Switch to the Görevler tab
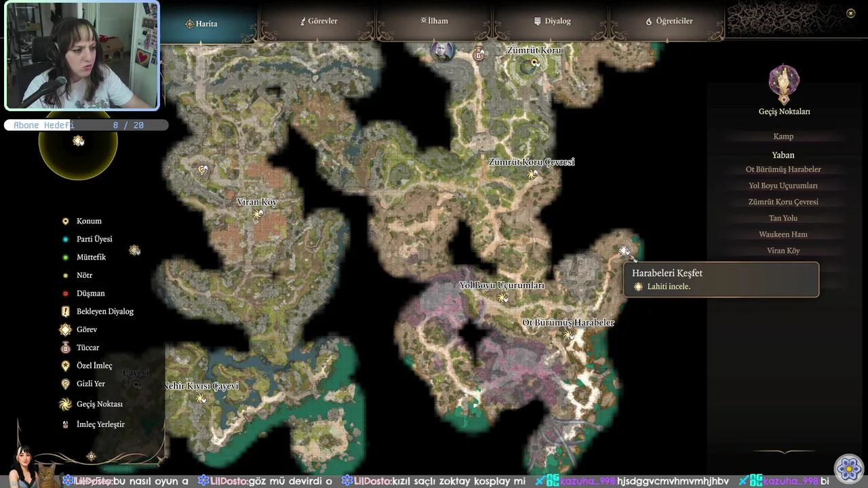 pos(319,21)
